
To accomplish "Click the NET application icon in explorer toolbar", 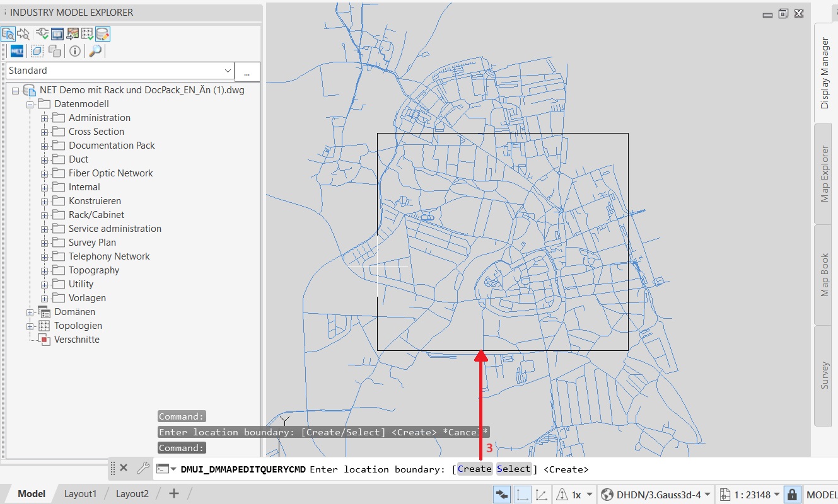I will click(x=16, y=51).
